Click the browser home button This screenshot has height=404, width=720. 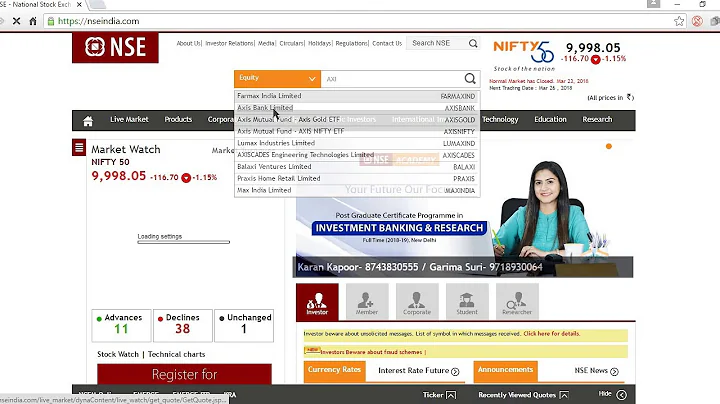33,21
